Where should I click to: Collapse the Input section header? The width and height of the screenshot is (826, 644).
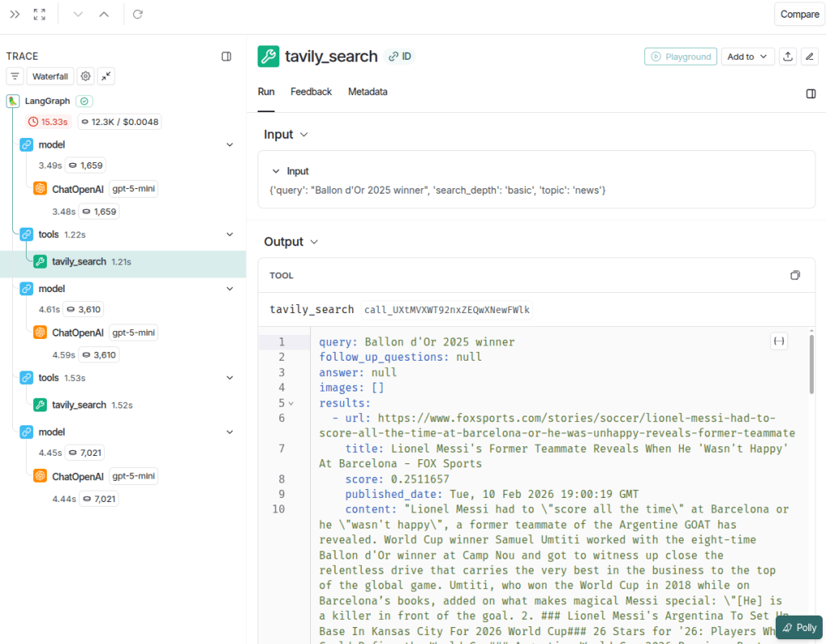[x=286, y=135]
